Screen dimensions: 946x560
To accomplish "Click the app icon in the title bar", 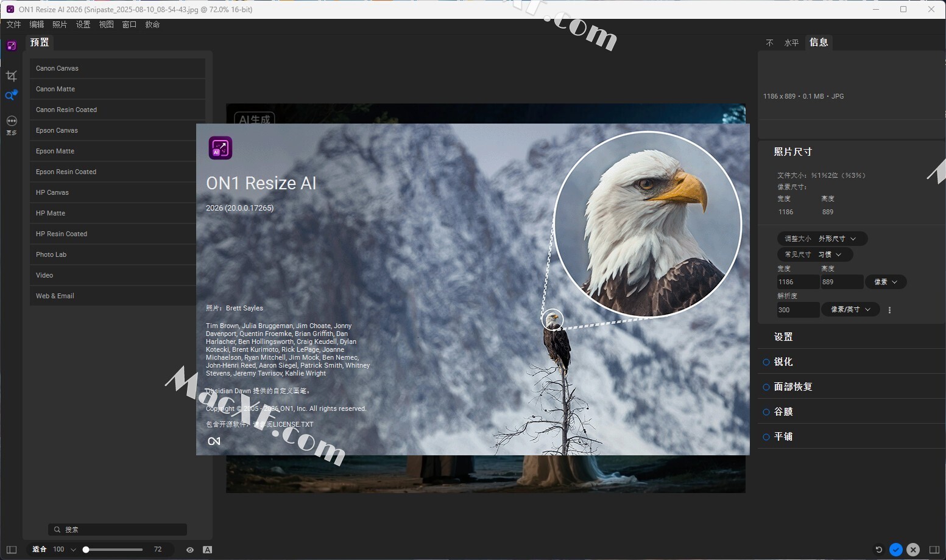I will (x=10, y=9).
